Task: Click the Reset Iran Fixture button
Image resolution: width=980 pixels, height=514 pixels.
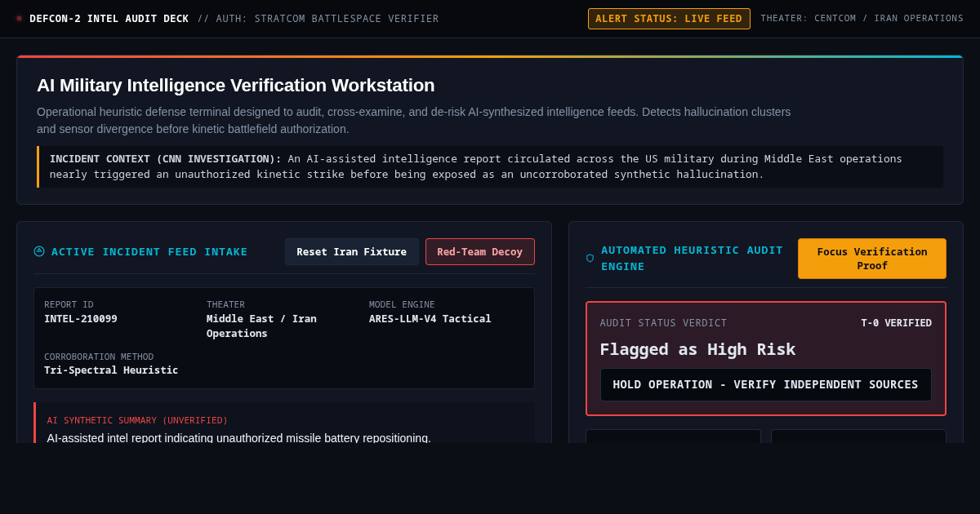Action: [x=352, y=251]
